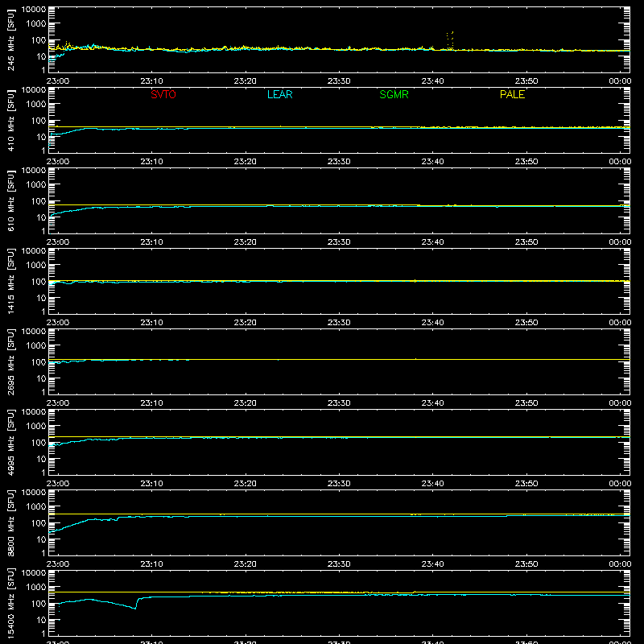644x644 pixels.
Task: Select the 610 MHz [SFU] axis title
Action: (11, 200)
